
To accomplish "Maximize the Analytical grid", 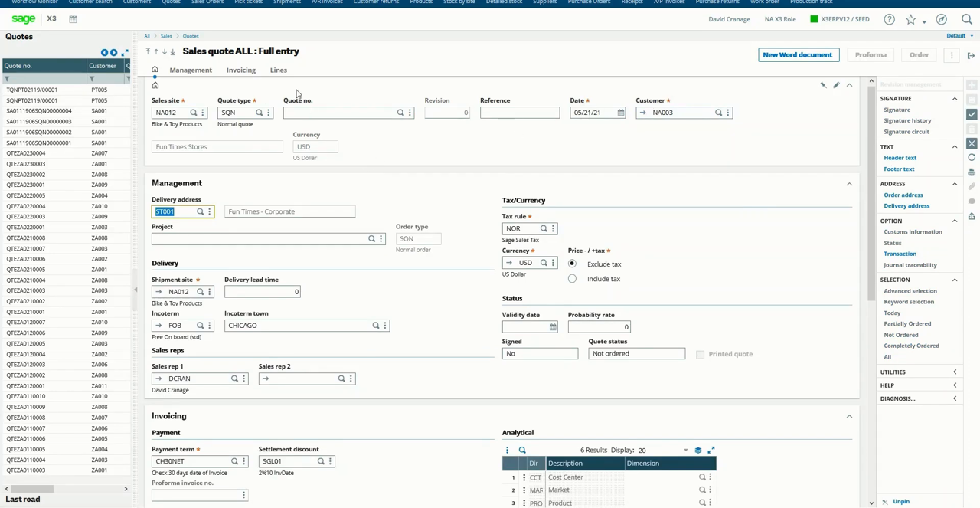I will point(710,451).
